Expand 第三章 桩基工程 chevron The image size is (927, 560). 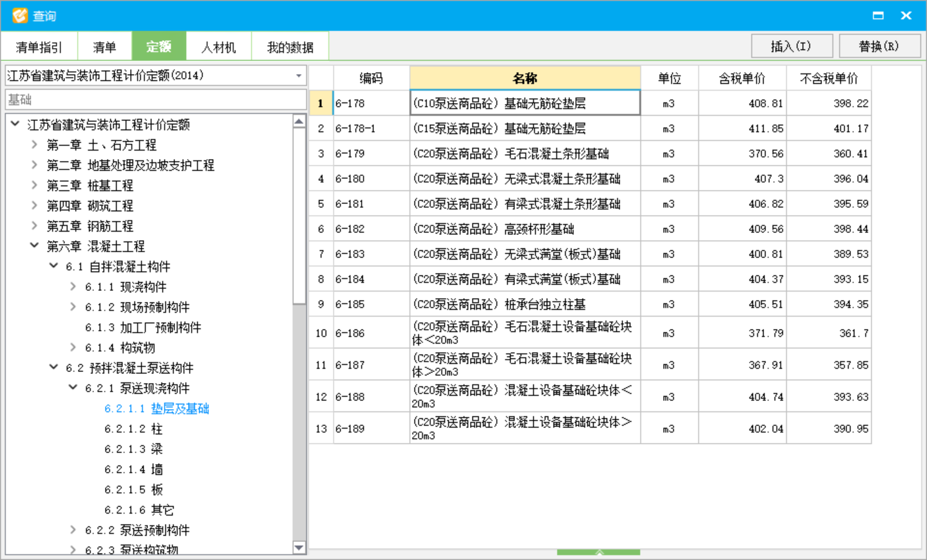coord(34,185)
